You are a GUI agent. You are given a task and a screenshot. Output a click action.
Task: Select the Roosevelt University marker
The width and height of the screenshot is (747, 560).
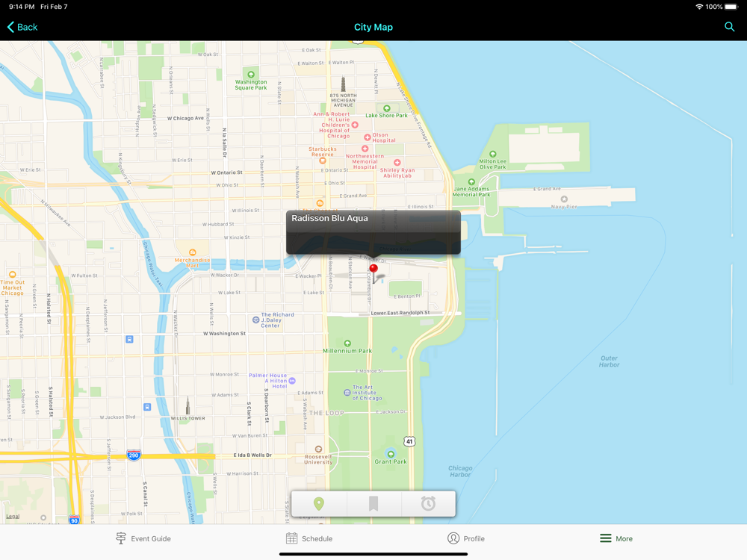318,449
